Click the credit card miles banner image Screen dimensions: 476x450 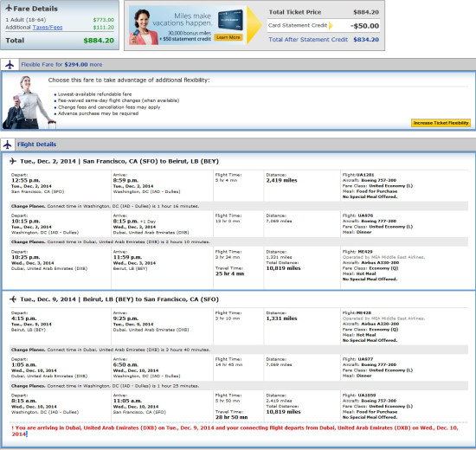coord(188,25)
